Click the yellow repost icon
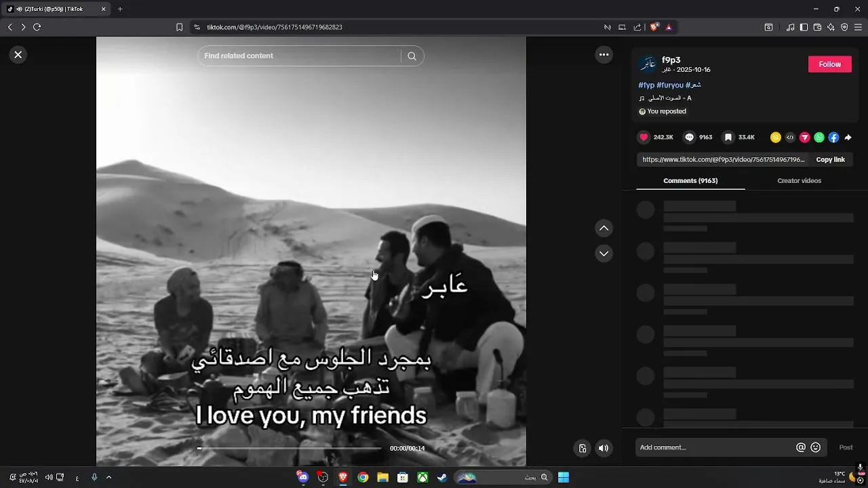 coord(776,138)
